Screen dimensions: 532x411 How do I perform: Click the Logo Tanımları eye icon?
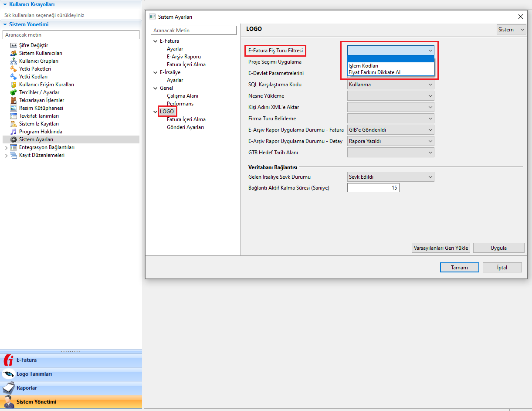pos(8,374)
